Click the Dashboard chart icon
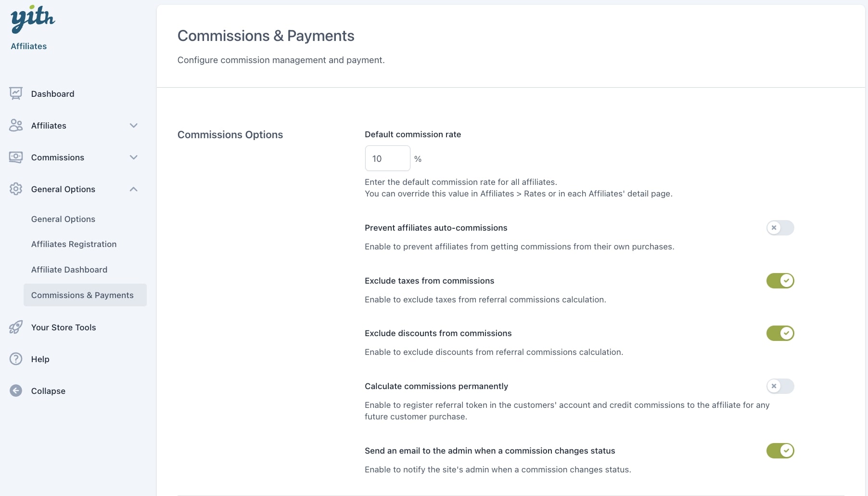The height and width of the screenshot is (496, 868). (x=16, y=93)
